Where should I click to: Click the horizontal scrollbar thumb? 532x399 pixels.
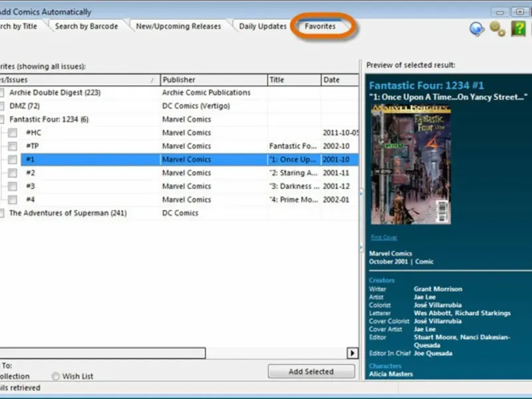[102, 353]
